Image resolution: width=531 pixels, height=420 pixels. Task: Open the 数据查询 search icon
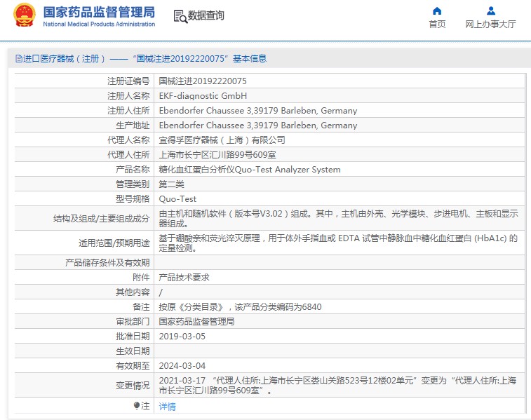pos(180,17)
